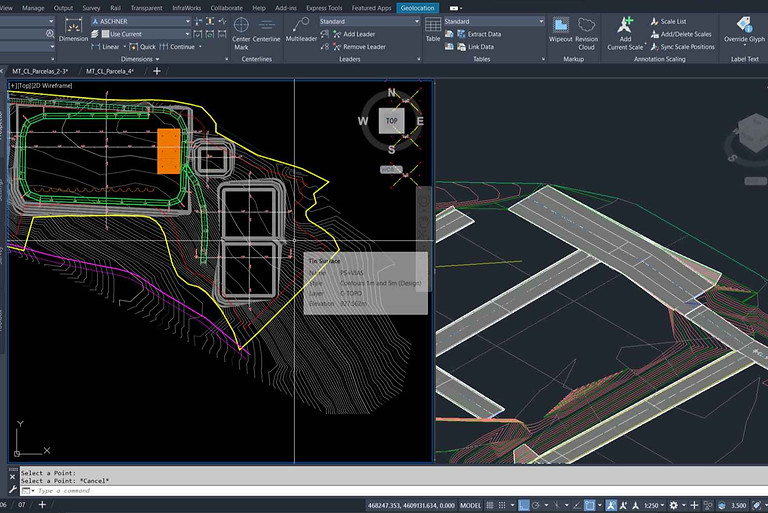Click the Add Leader icon
Viewport: 768px width, 513px height.
click(x=337, y=34)
